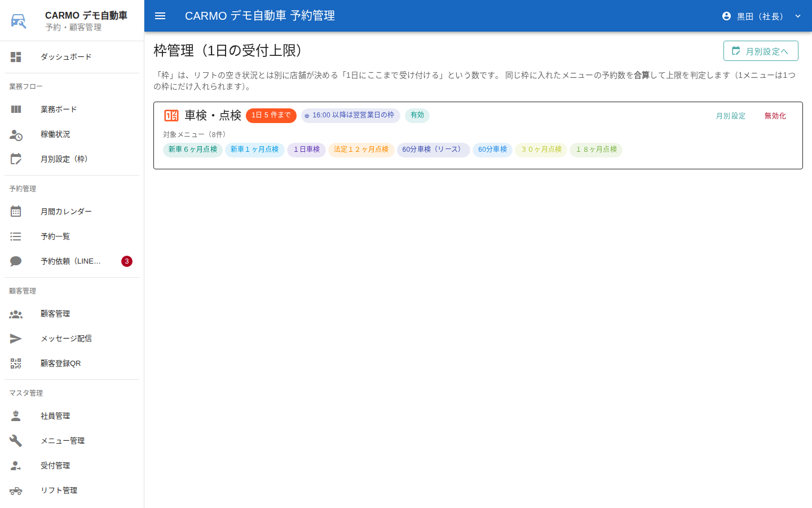Click the orange 車検・点検 frame icon
Image resolution: width=812 pixels, height=508 pixels.
tap(171, 116)
